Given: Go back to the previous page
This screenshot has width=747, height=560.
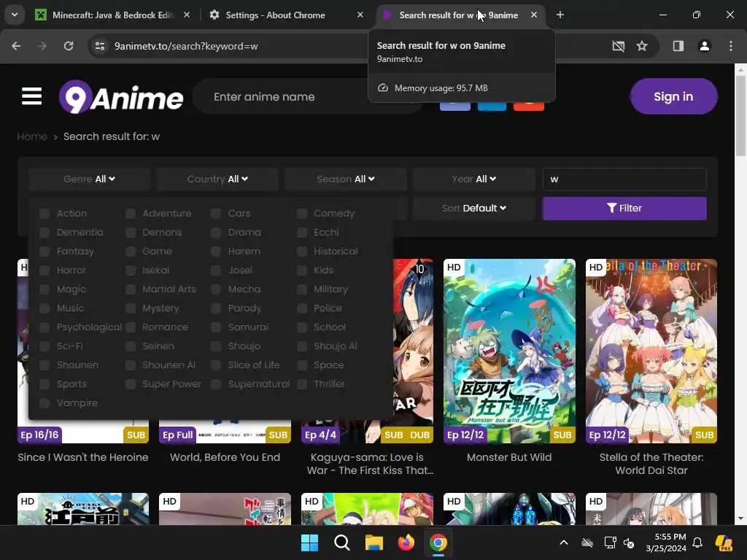Looking at the screenshot, I should click(16, 46).
